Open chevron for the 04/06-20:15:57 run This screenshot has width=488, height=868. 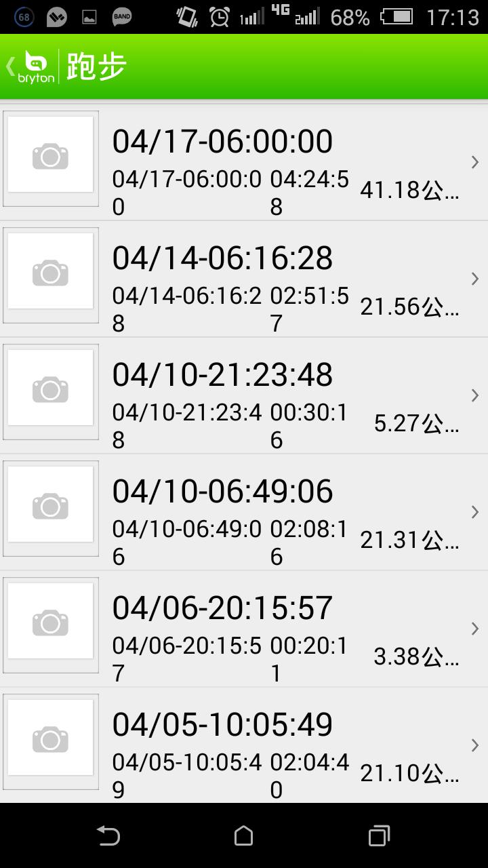(474, 629)
